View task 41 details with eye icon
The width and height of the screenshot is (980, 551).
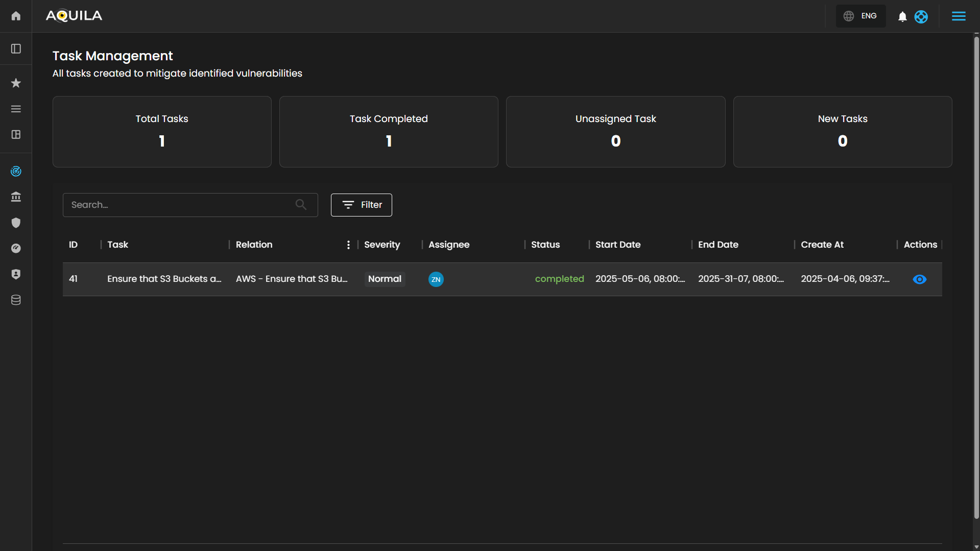click(919, 279)
